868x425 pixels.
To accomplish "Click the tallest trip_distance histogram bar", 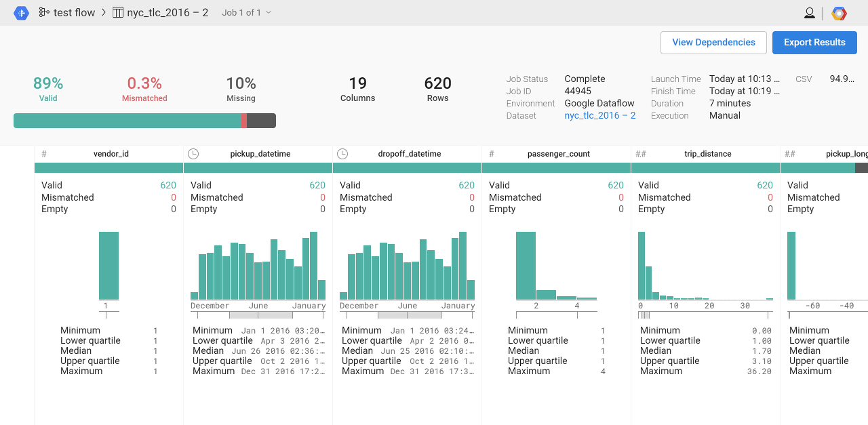I will pyautogui.click(x=642, y=266).
